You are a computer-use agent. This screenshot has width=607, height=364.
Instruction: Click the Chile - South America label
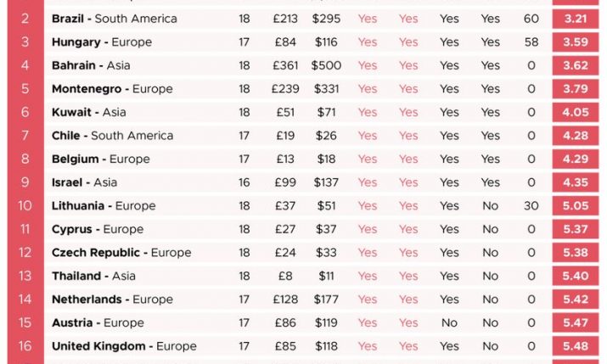tap(112, 136)
